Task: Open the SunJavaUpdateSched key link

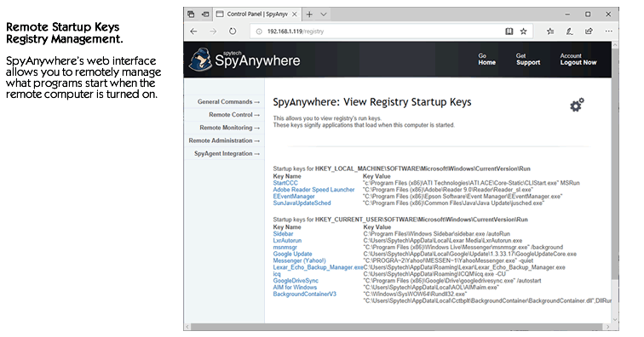Action: point(302,203)
